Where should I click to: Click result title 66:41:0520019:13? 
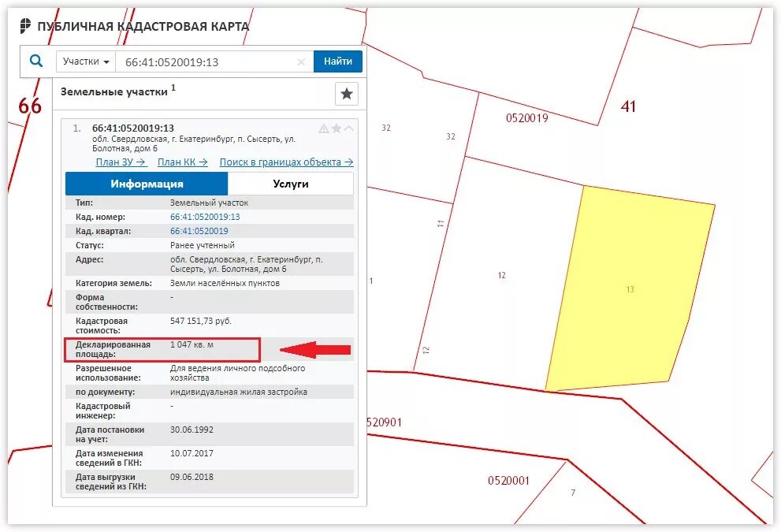(x=133, y=128)
